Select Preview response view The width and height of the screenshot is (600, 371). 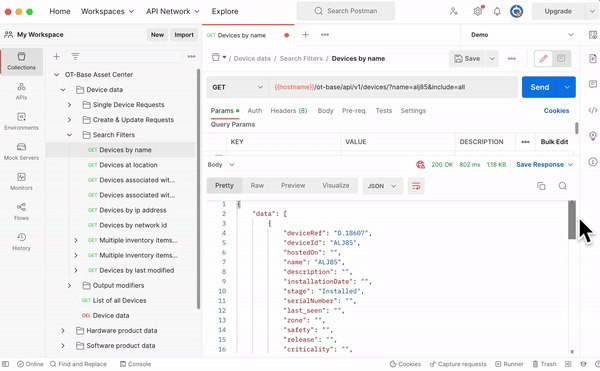click(x=293, y=186)
